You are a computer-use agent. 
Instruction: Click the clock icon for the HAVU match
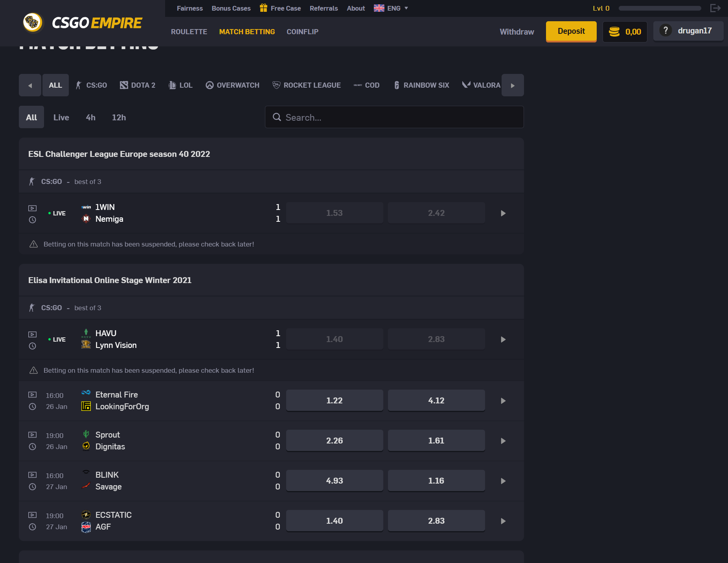click(33, 346)
